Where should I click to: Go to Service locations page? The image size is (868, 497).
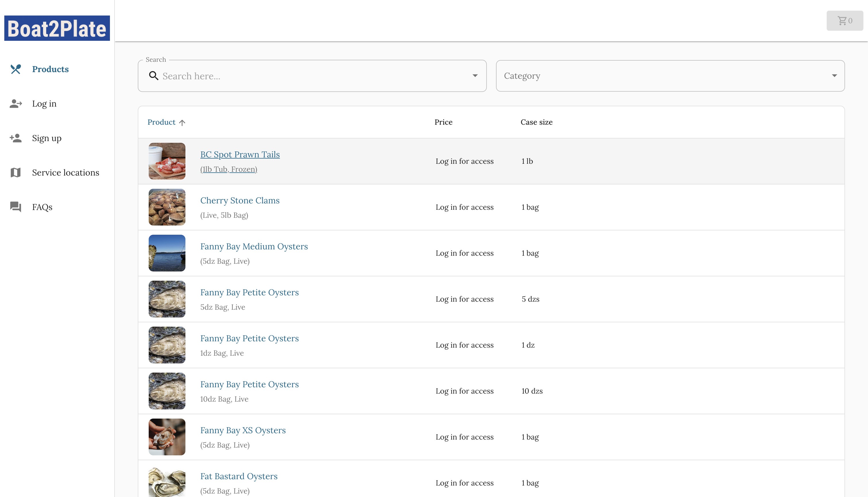(65, 172)
